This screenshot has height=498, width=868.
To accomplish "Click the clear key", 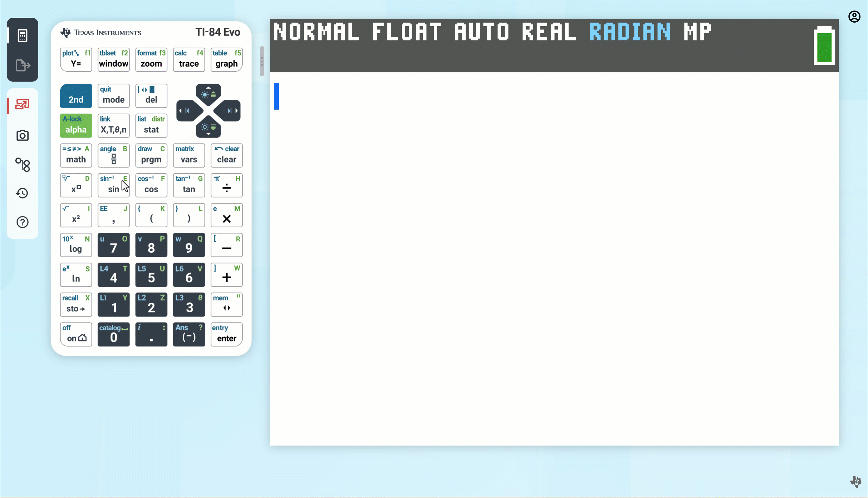I will coord(227,155).
